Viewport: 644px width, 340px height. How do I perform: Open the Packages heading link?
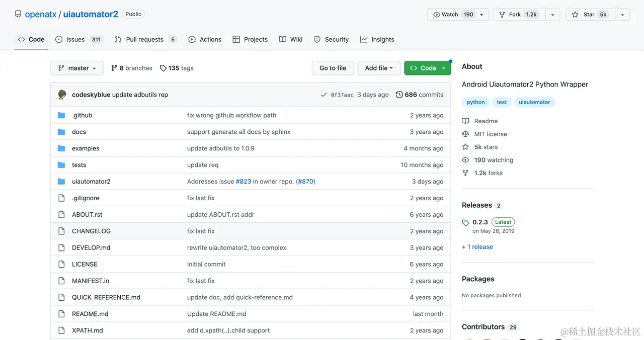point(478,279)
